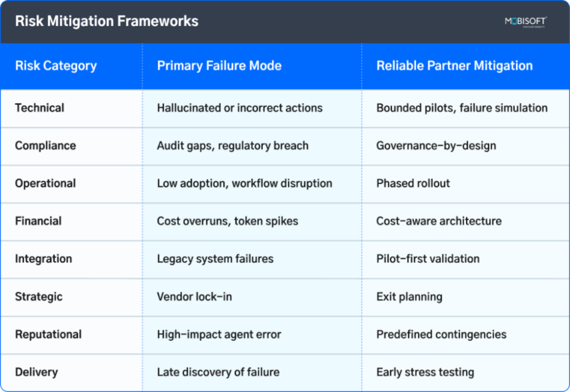Viewport: 570px width, 392px height.
Task: Click the Exit planning mitigation cell
Action: coord(409,297)
